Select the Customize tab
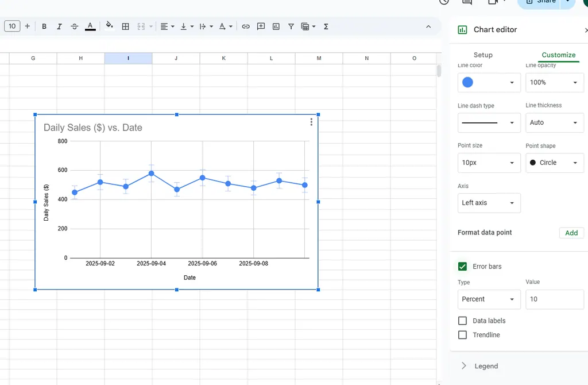The width and height of the screenshot is (588, 385). coord(558,55)
